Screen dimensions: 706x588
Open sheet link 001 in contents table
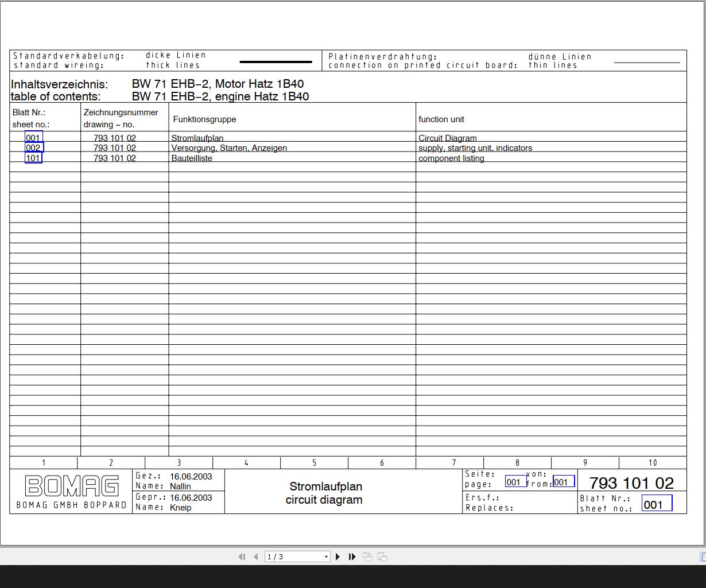33,138
